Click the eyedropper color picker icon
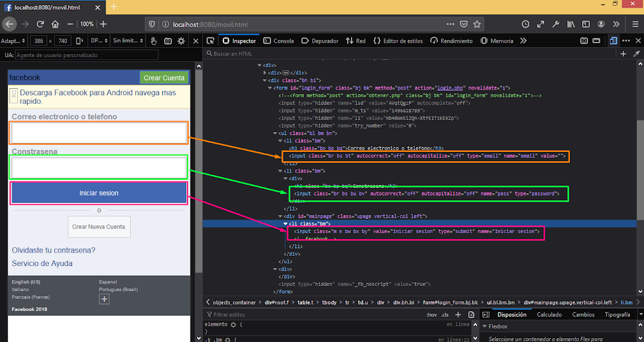The image size is (644, 342). [x=636, y=54]
